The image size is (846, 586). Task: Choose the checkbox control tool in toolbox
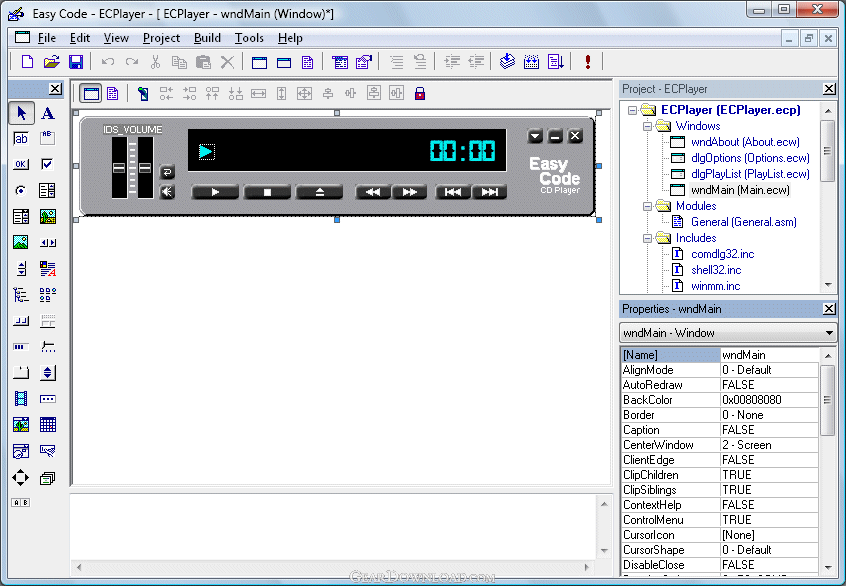click(47, 164)
